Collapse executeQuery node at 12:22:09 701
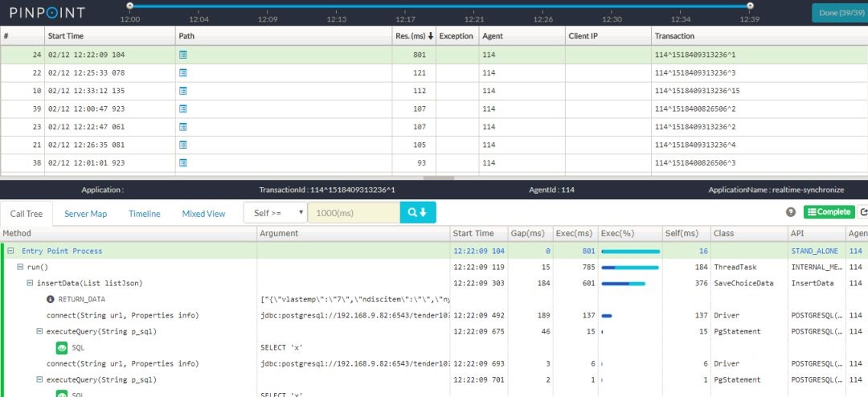This screenshot has width=868, height=397. click(39, 380)
